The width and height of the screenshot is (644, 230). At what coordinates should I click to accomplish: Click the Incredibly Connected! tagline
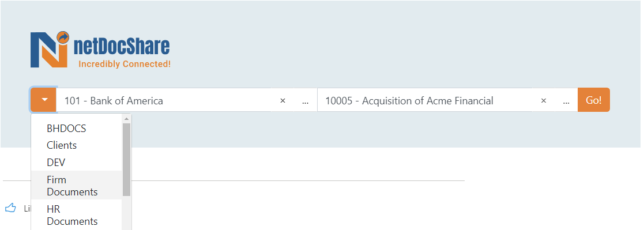tap(125, 64)
